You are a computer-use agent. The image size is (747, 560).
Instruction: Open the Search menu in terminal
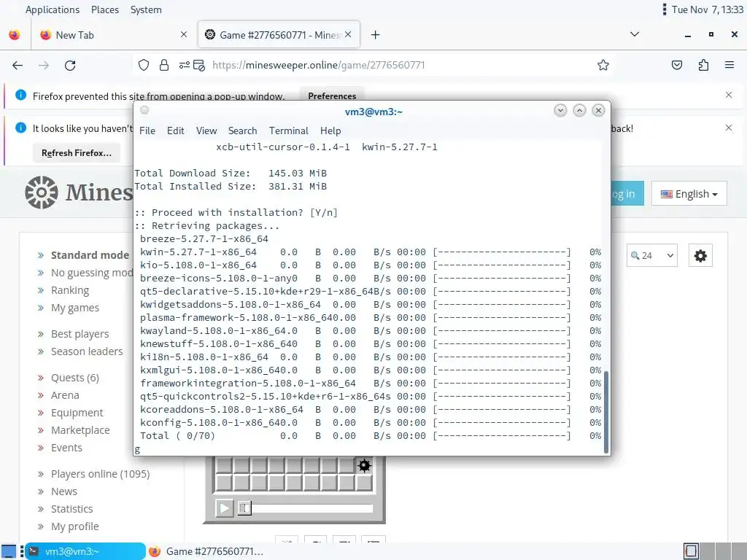(x=242, y=131)
